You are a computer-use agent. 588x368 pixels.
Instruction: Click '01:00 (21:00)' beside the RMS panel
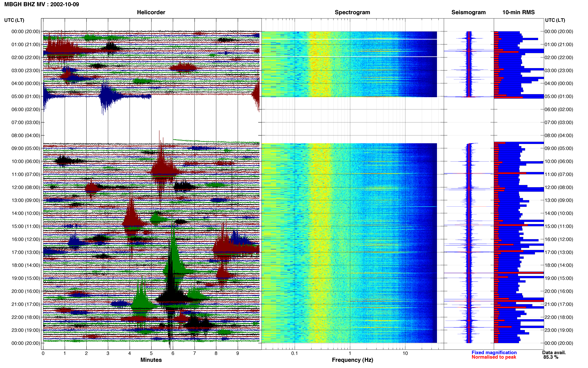pyautogui.click(x=559, y=45)
